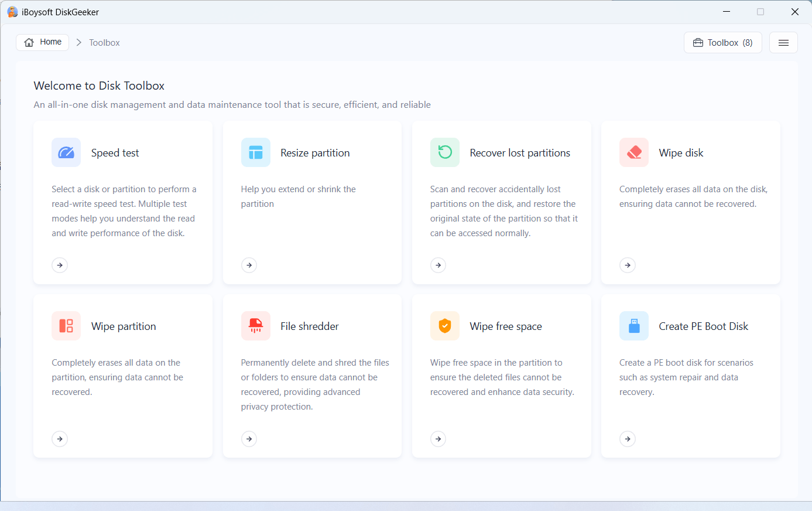Click the Wipe disk eraser icon
This screenshot has height=511, width=812.
[x=634, y=152]
